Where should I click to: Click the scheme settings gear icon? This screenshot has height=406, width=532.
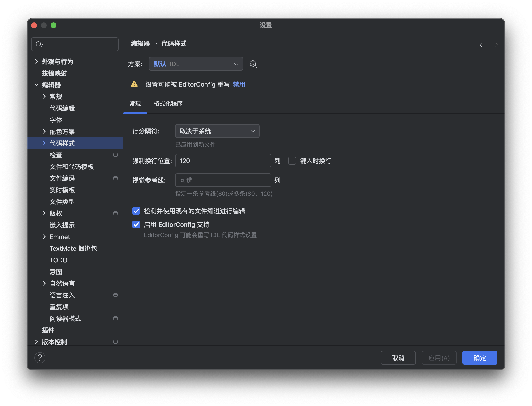point(253,64)
